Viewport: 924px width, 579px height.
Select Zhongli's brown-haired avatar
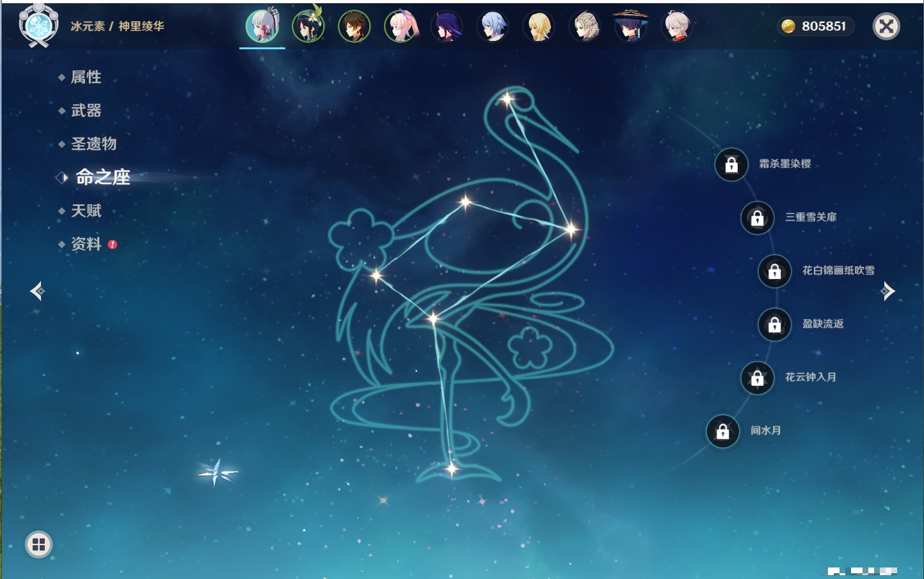(x=354, y=26)
